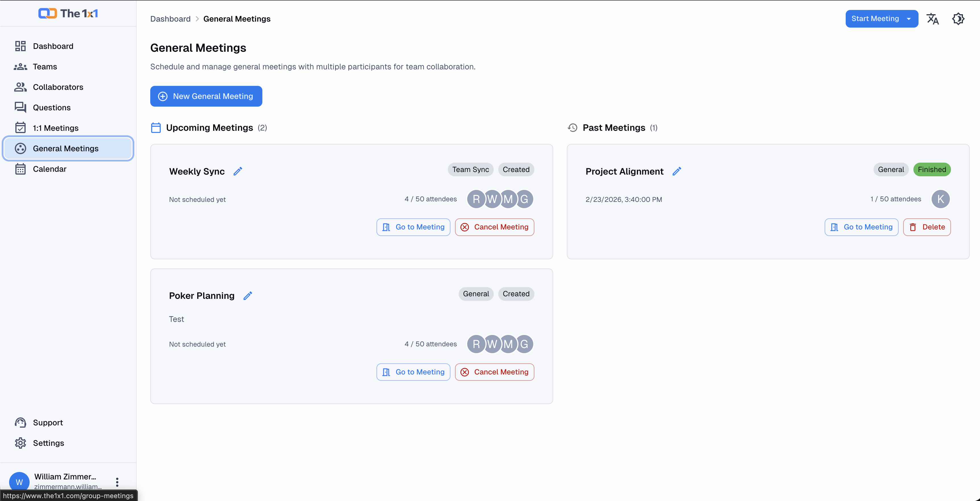Open the Teams sidebar item
980x501 pixels.
(x=45, y=67)
